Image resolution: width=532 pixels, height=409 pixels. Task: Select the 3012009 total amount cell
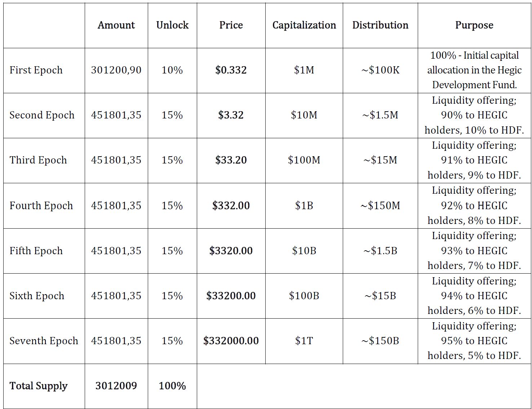tap(116, 386)
